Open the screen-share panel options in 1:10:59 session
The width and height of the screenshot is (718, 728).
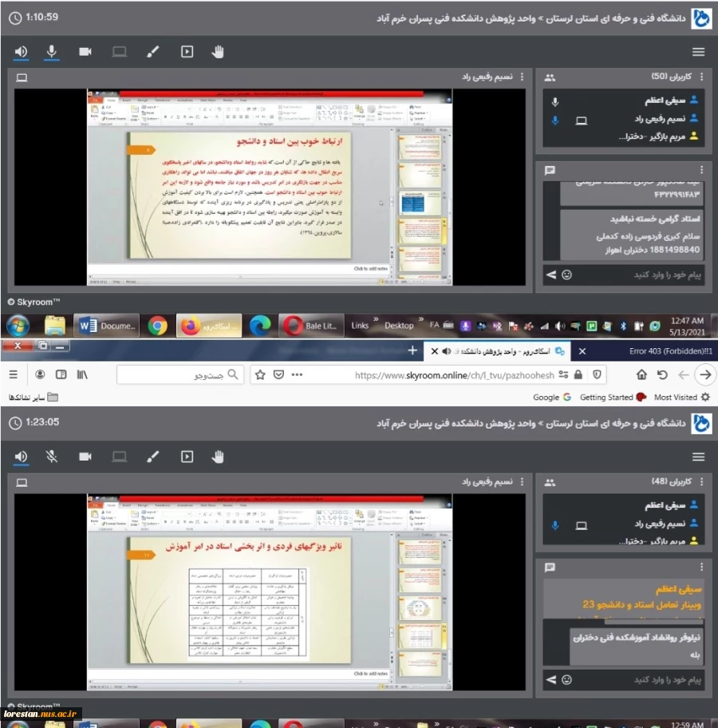pos(522,77)
